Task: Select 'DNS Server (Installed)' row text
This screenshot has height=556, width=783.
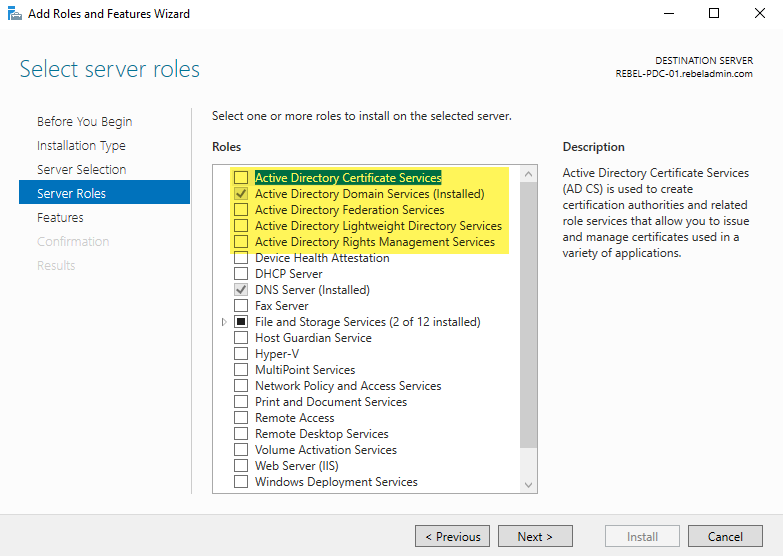Action: pos(312,290)
